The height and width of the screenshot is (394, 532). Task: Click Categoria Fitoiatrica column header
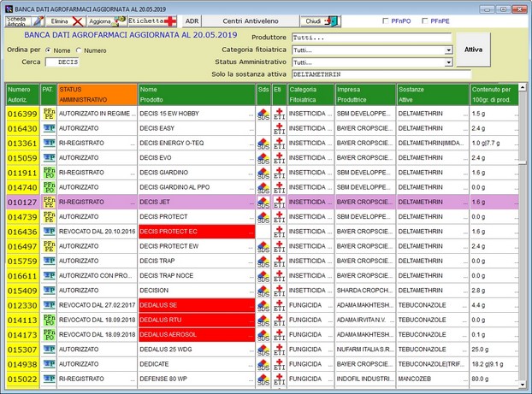310,95
